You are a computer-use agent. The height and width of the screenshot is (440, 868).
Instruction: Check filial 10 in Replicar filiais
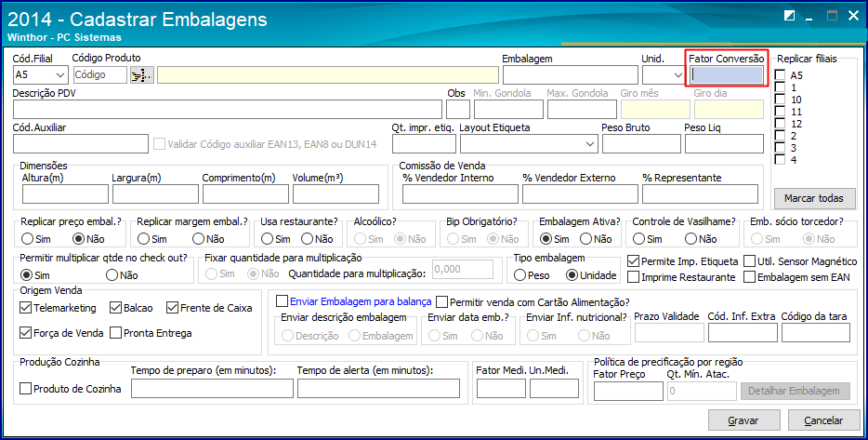[x=780, y=100]
